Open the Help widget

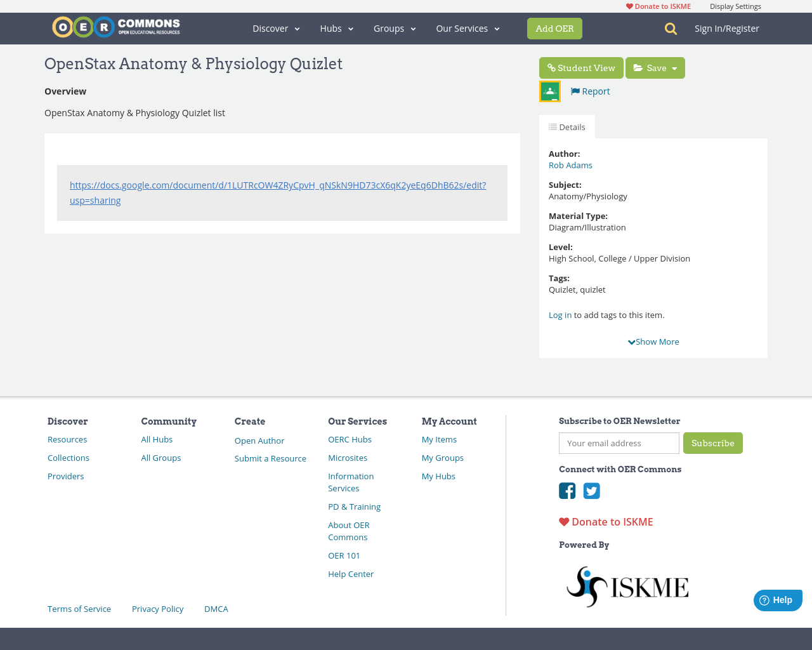(778, 600)
